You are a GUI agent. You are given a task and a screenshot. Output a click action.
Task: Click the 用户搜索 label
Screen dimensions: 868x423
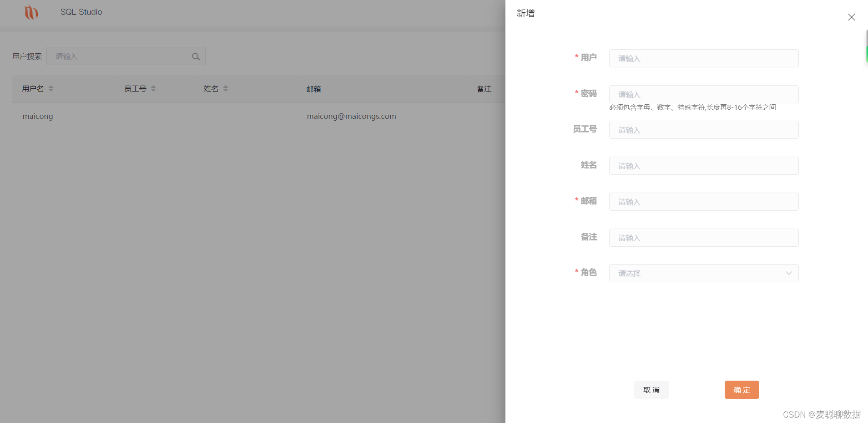pyautogui.click(x=27, y=56)
